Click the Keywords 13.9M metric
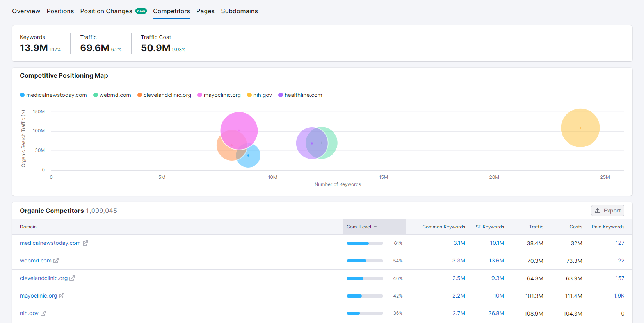This screenshot has width=644, height=323. 34,48
